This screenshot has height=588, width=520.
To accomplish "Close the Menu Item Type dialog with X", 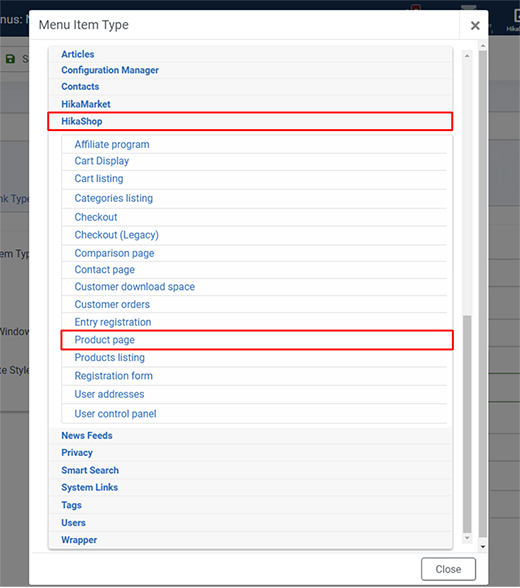I will 475,25.
